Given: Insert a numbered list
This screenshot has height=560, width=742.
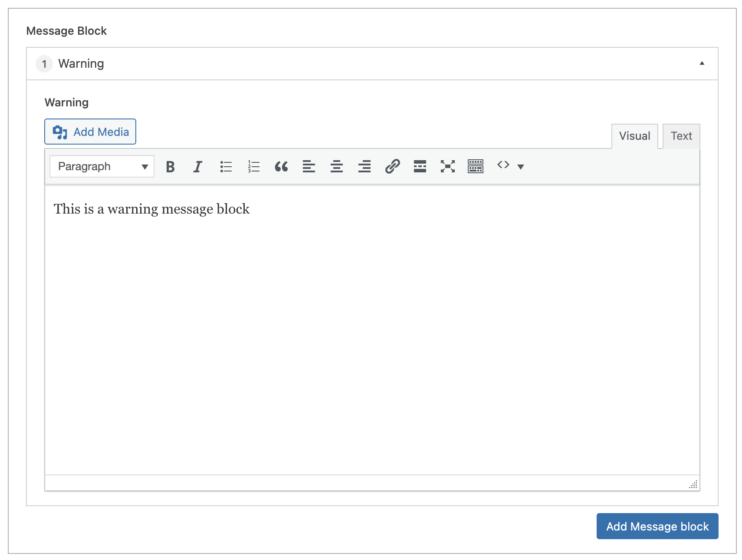Looking at the screenshot, I should [x=253, y=167].
